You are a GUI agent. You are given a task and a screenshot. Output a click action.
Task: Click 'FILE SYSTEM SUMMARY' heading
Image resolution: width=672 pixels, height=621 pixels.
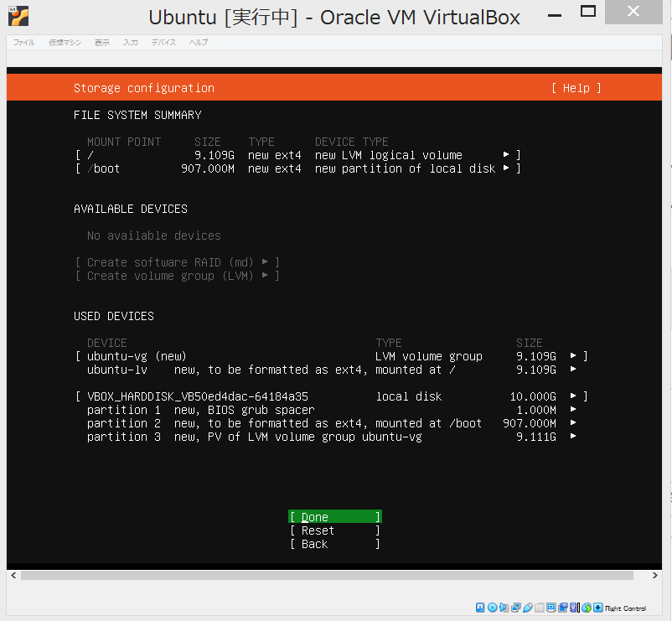[x=137, y=115]
